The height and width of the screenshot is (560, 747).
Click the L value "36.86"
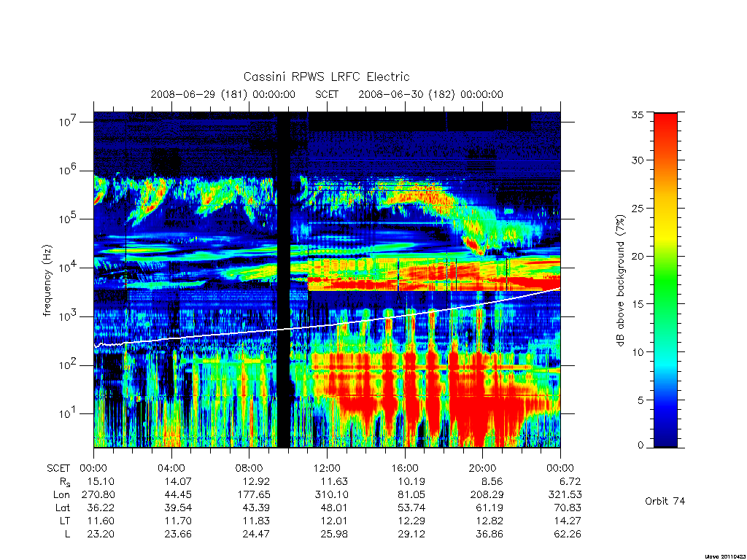tap(489, 534)
